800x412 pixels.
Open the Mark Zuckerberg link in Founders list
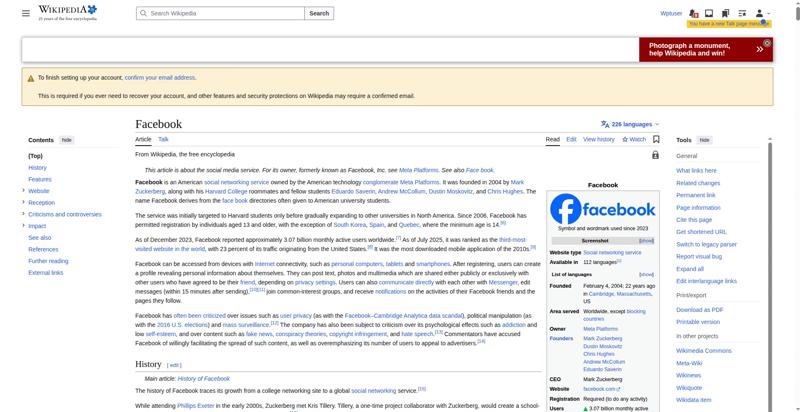coord(603,339)
